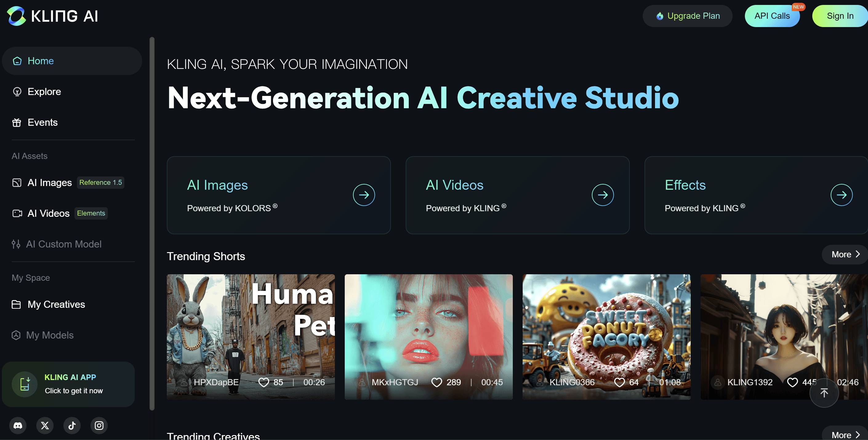The height and width of the screenshot is (440, 868).
Task: Click the Home house icon
Action: pos(17,61)
